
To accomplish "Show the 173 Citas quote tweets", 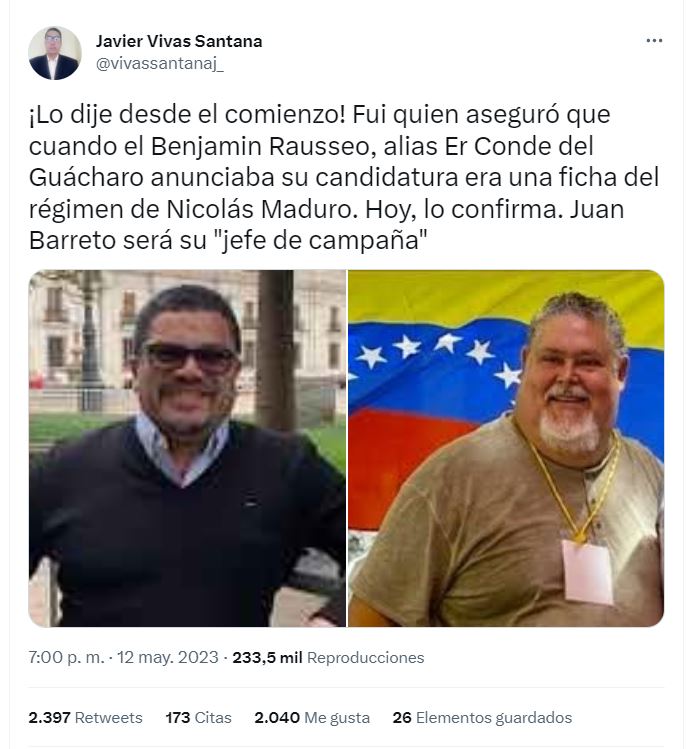I will coord(198,717).
